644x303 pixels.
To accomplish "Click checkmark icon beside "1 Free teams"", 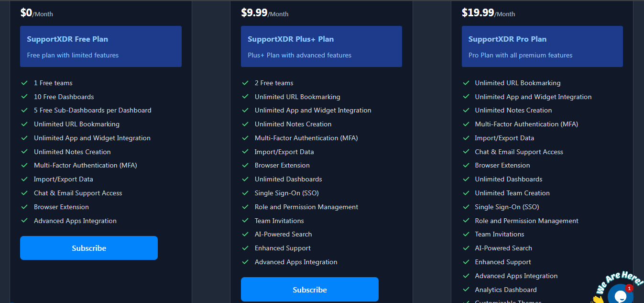I will tap(24, 83).
